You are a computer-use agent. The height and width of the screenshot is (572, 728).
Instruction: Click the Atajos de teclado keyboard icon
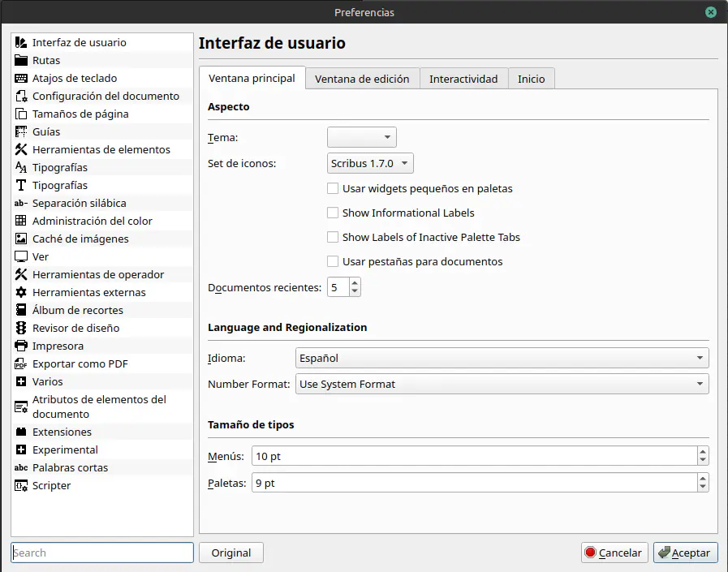pyautogui.click(x=21, y=79)
